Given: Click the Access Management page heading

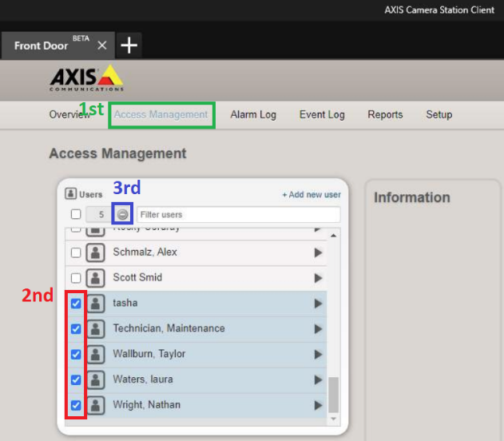Looking at the screenshot, I should [117, 153].
